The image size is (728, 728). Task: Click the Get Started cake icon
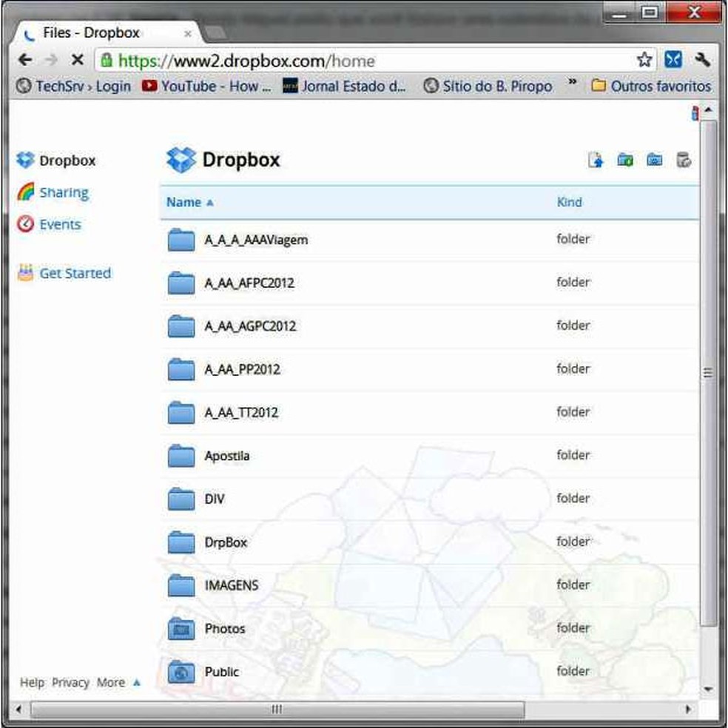click(24, 272)
